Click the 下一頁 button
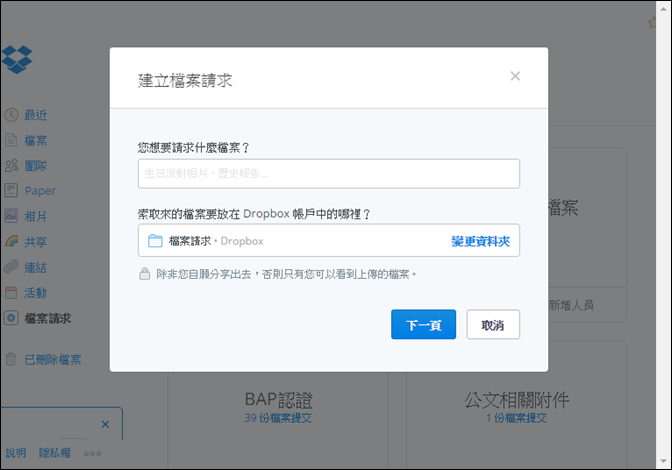The image size is (672, 470). [423, 324]
